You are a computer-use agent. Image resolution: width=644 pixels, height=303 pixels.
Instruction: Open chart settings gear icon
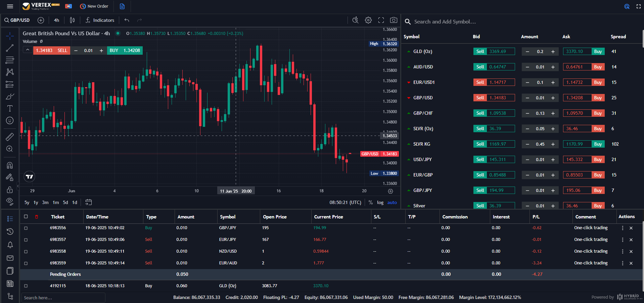point(368,20)
